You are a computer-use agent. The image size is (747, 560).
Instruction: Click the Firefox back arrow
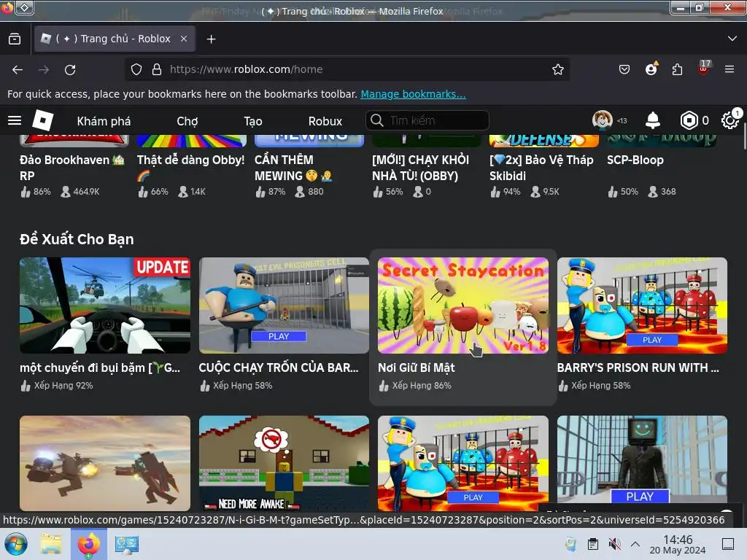pyautogui.click(x=18, y=69)
